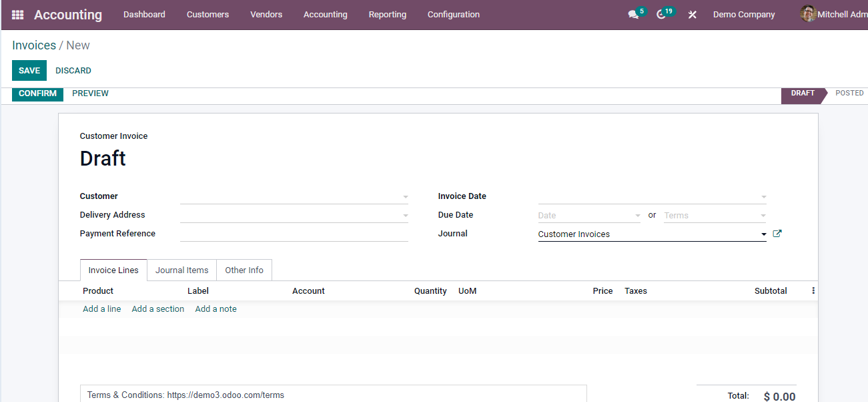Open Journal external link icon
The width and height of the screenshot is (868, 402).
click(x=777, y=234)
